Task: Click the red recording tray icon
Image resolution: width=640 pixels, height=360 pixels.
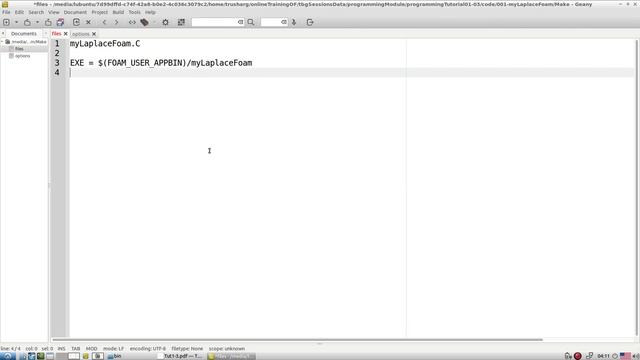Action: point(578,356)
